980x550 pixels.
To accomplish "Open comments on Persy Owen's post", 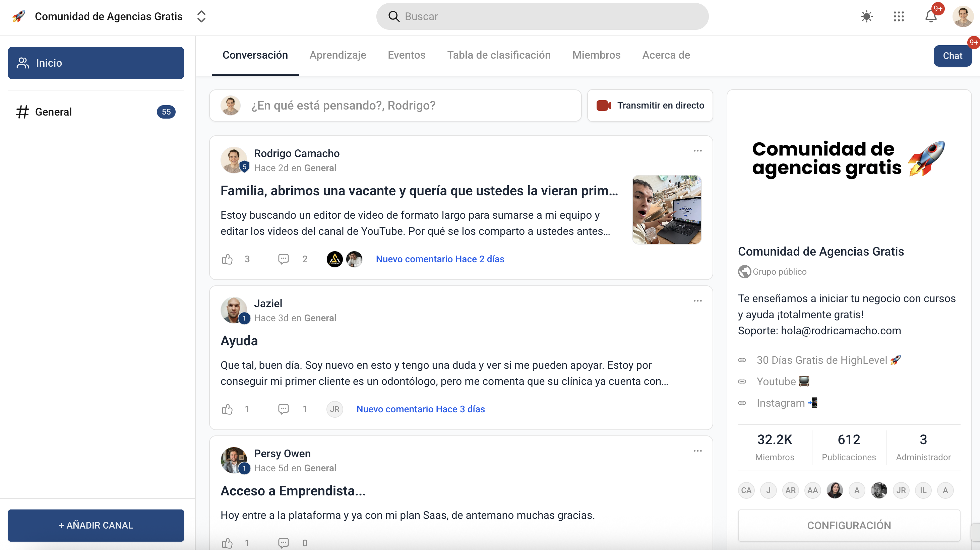I will coord(284,543).
